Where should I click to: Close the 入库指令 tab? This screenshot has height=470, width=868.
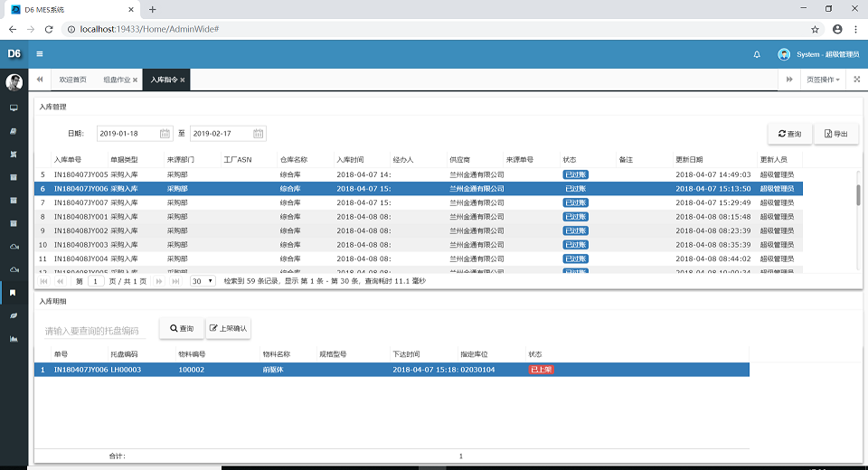pyautogui.click(x=183, y=80)
